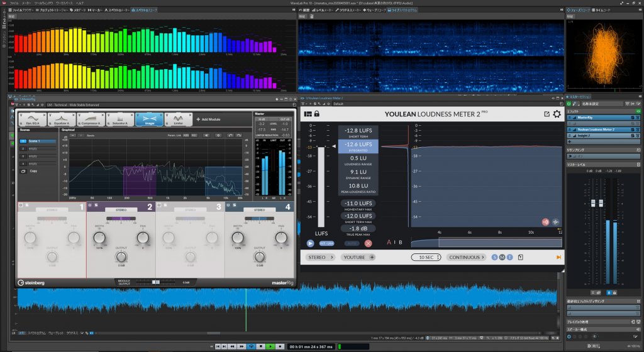Open the ファイル menu

tap(14, 3)
